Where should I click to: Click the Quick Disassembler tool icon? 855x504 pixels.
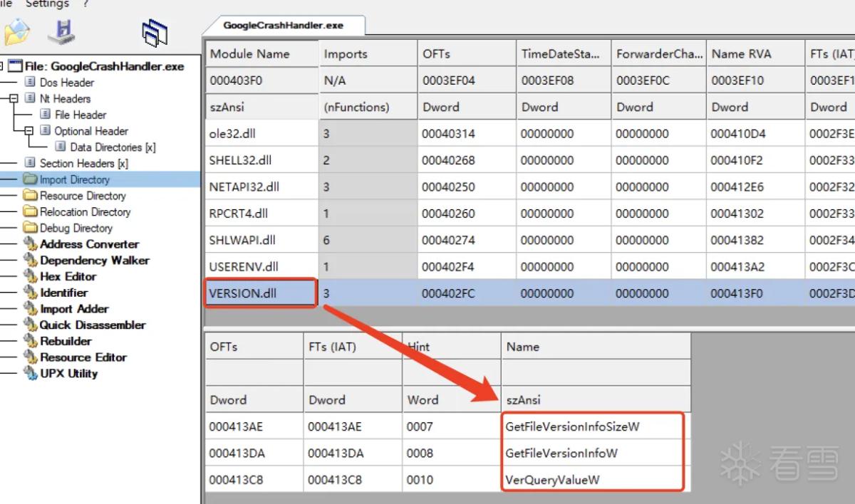[30, 325]
